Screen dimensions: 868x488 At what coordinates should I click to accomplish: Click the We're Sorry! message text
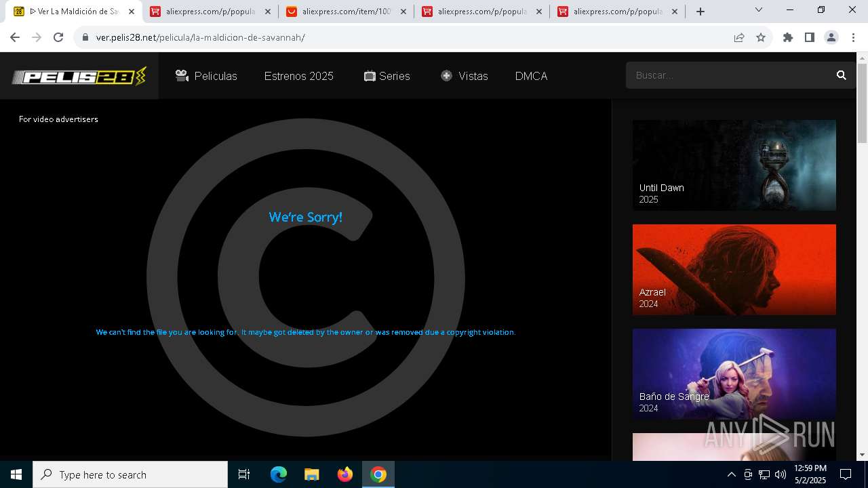pyautogui.click(x=306, y=217)
